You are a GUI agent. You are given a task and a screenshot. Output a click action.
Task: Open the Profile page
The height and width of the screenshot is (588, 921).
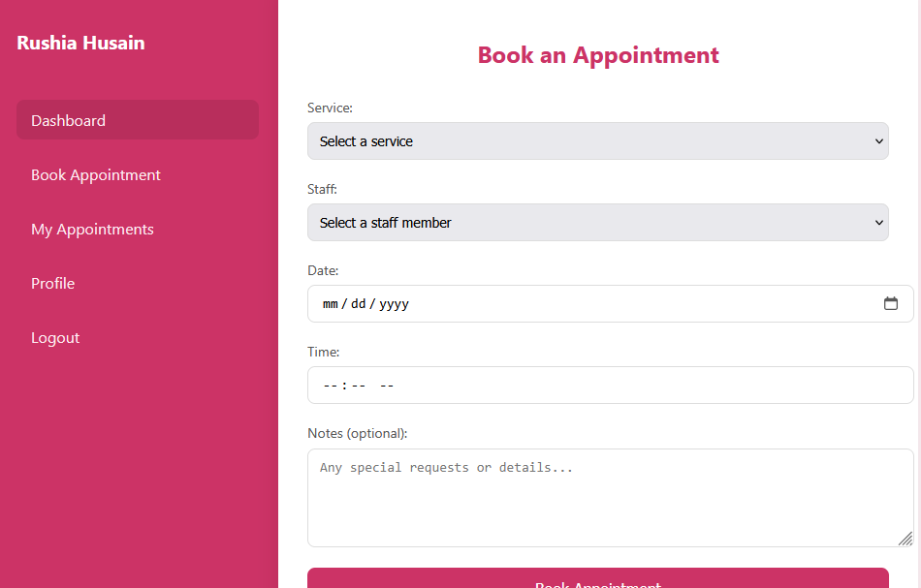(x=52, y=283)
